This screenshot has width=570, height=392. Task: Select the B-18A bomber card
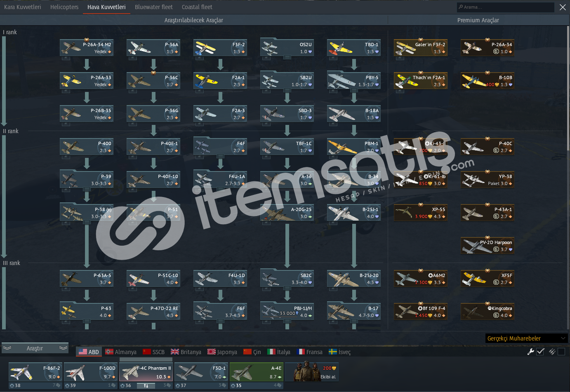(354, 114)
